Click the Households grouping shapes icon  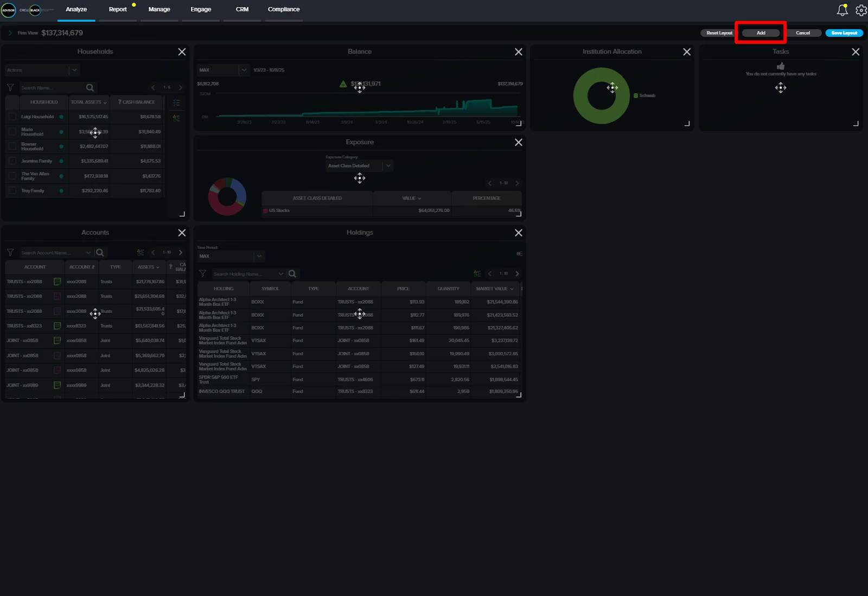tap(176, 118)
